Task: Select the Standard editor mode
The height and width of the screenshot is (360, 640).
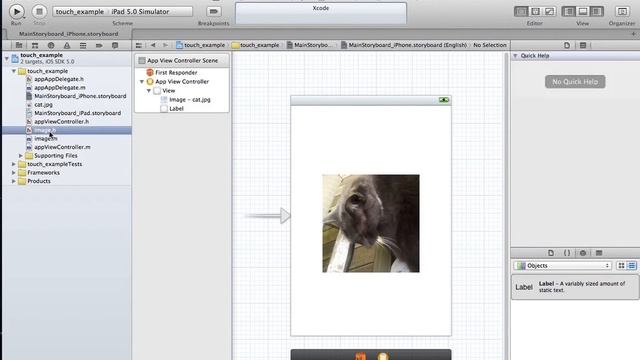Action: (x=521, y=11)
